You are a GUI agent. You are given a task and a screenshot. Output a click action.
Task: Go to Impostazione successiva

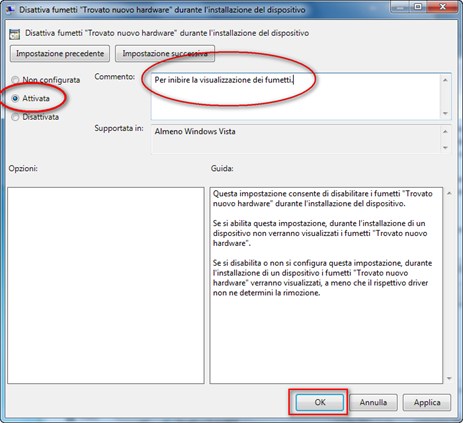(x=165, y=54)
